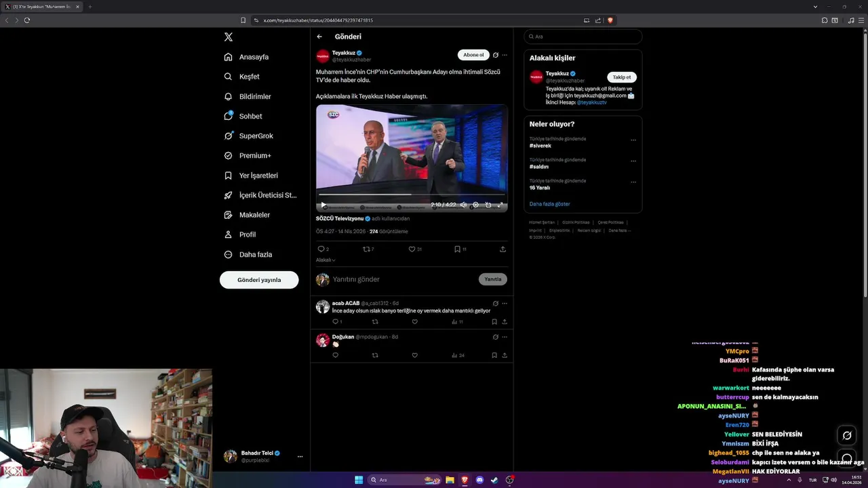Viewport: 868px width, 488px height.
Task: Open more options on the main post
Action: (x=505, y=55)
